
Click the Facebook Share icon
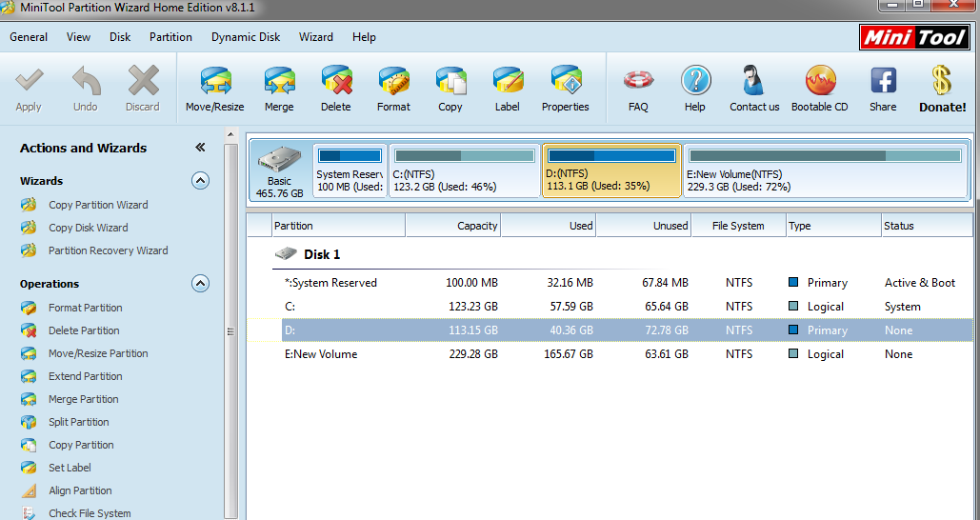(883, 81)
